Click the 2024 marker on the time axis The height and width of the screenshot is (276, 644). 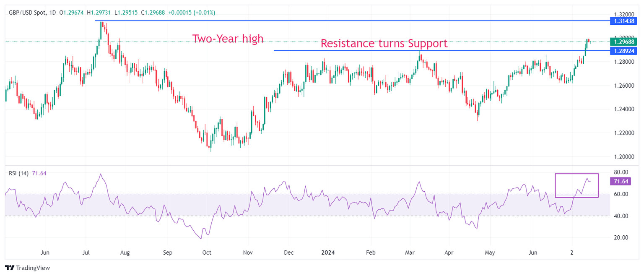point(328,253)
